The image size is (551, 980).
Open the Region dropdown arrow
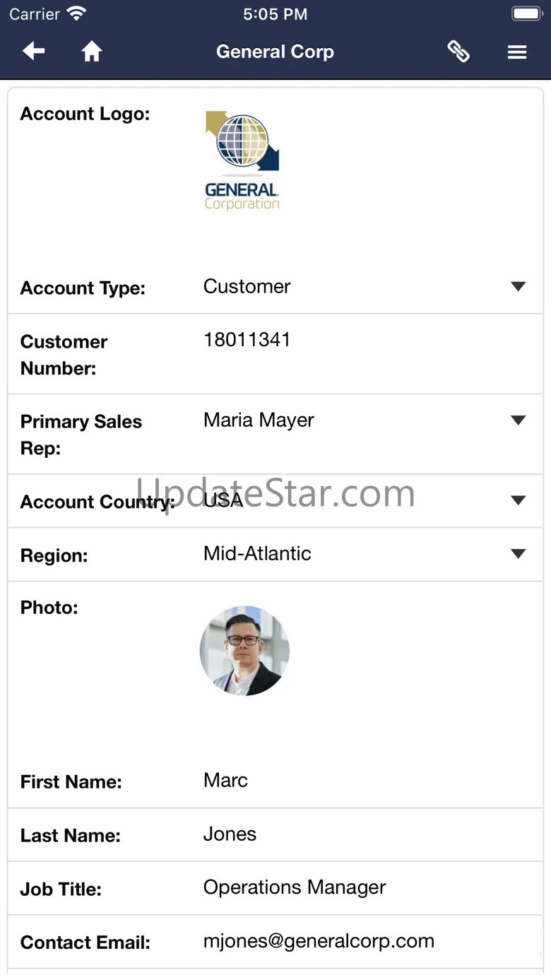pos(519,554)
